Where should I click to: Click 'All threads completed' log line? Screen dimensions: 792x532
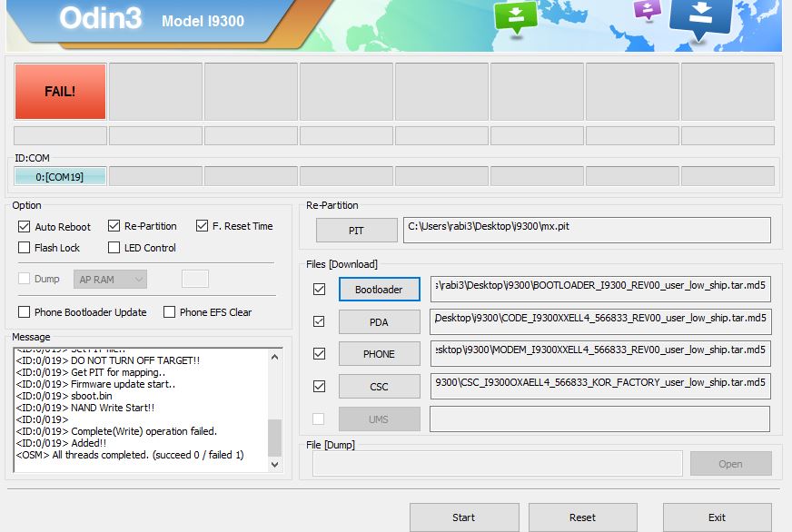coord(130,455)
